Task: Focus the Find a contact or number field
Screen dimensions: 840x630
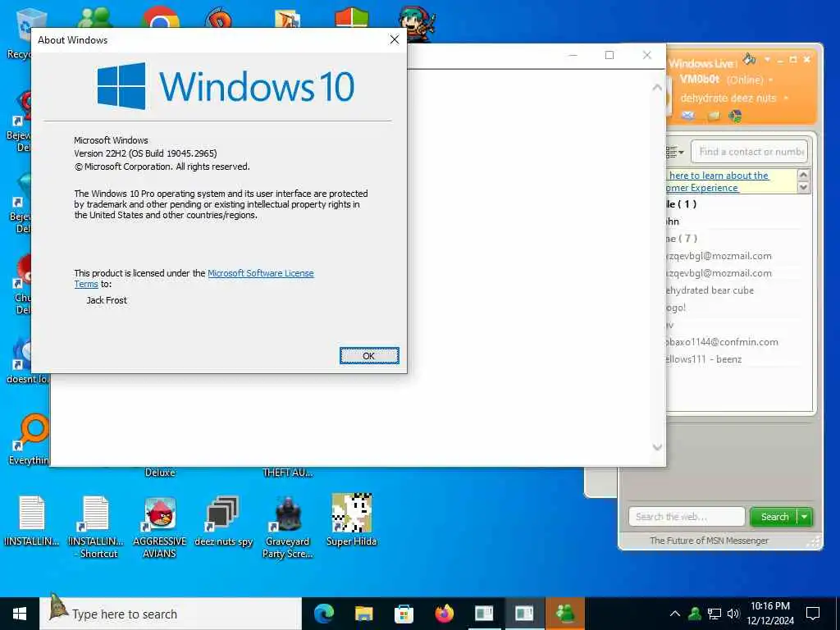Action: click(749, 152)
